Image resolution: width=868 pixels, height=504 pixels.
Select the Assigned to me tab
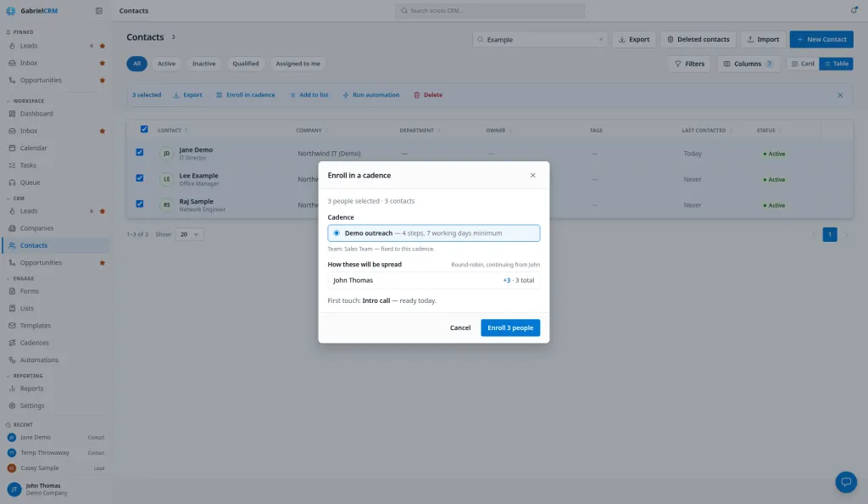(298, 64)
